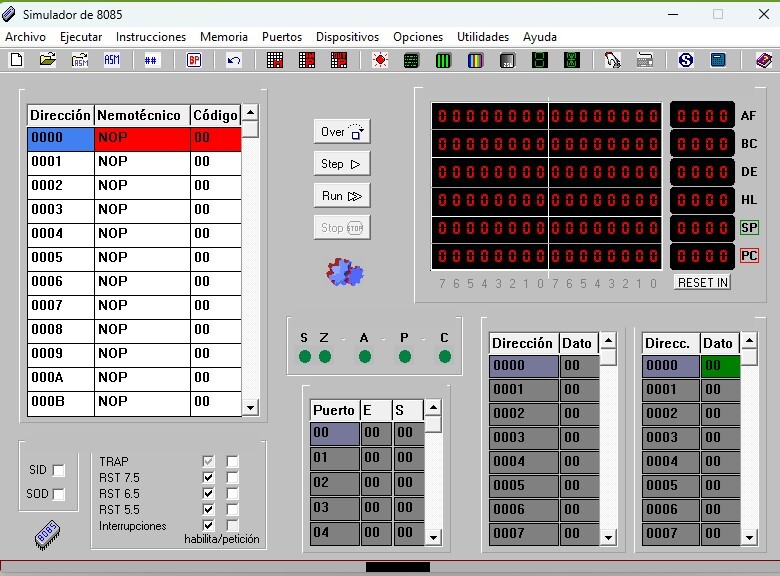
Task: Open the multicolor bars device icon
Action: click(x=476, y=60)
